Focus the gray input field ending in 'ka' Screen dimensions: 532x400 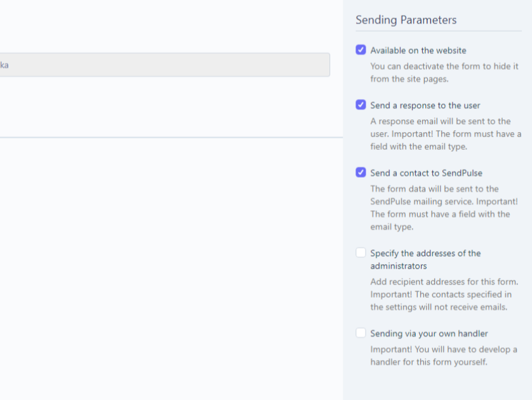coord(164,65)
